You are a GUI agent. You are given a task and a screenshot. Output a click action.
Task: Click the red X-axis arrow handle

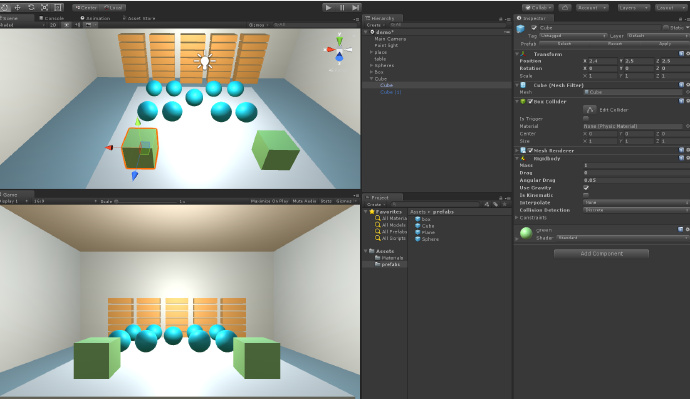[109, 147]
